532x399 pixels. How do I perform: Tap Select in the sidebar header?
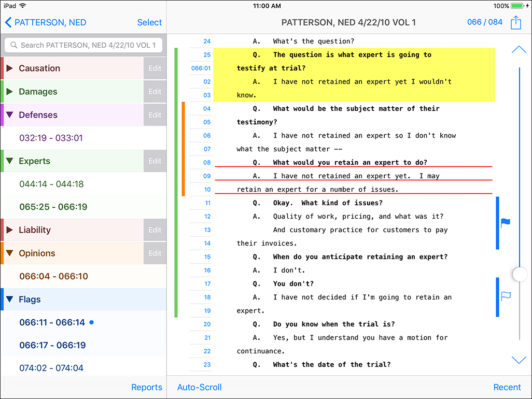point(149,22)
